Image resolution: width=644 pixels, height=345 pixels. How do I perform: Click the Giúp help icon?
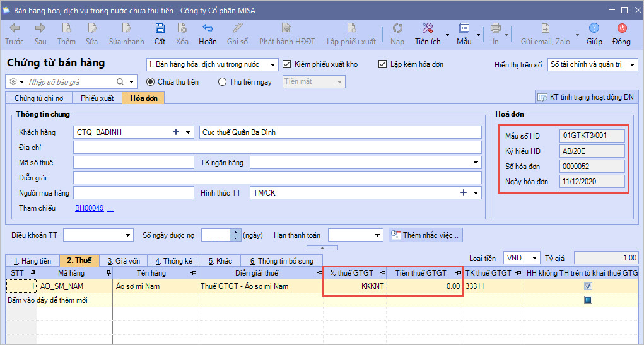point(594,28)
